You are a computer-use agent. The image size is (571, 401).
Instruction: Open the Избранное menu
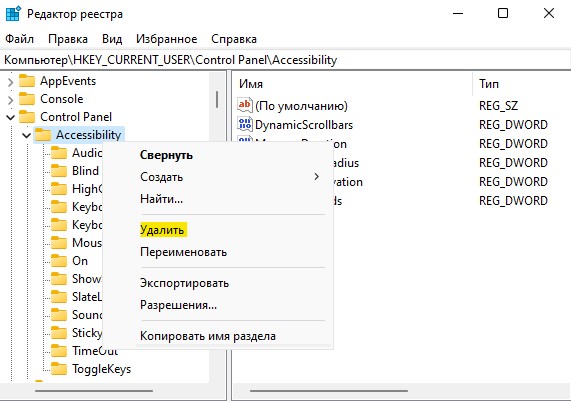[x=166, y=39]
